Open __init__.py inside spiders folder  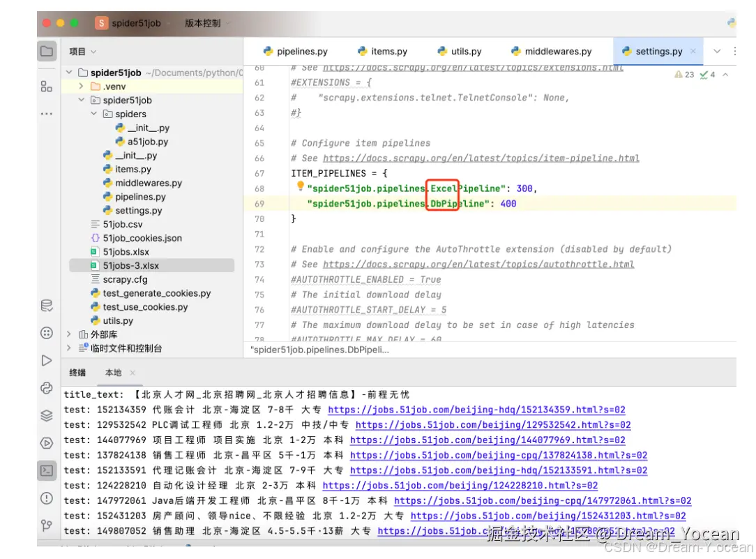tap(143, 128)
